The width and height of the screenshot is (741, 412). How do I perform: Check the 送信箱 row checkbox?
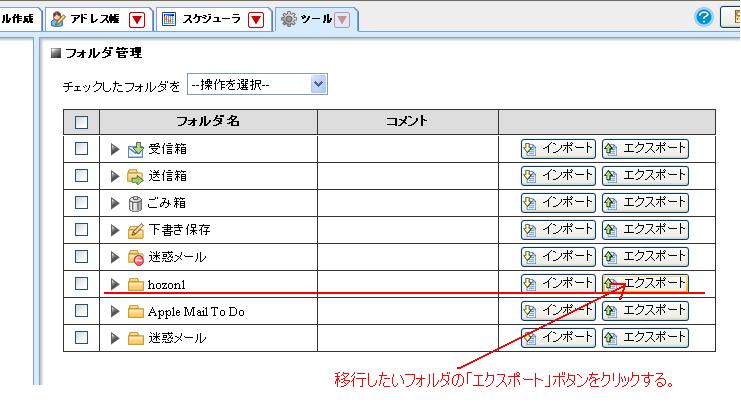click(81, 175)
